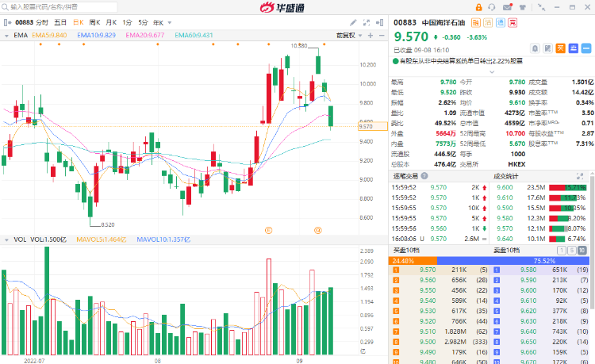
Task: Select the 日K chart tab
Action: point(79,23)
